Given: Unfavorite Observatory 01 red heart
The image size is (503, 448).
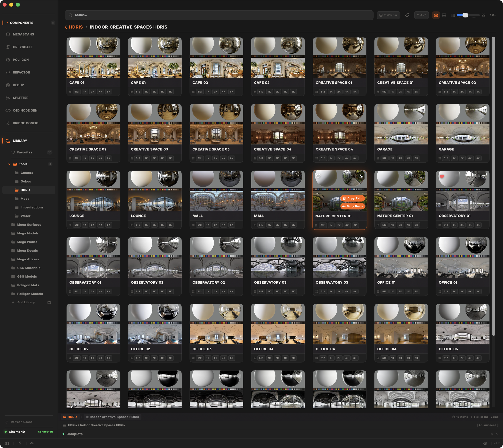Looking at the screenshot, I should point(442,176).
